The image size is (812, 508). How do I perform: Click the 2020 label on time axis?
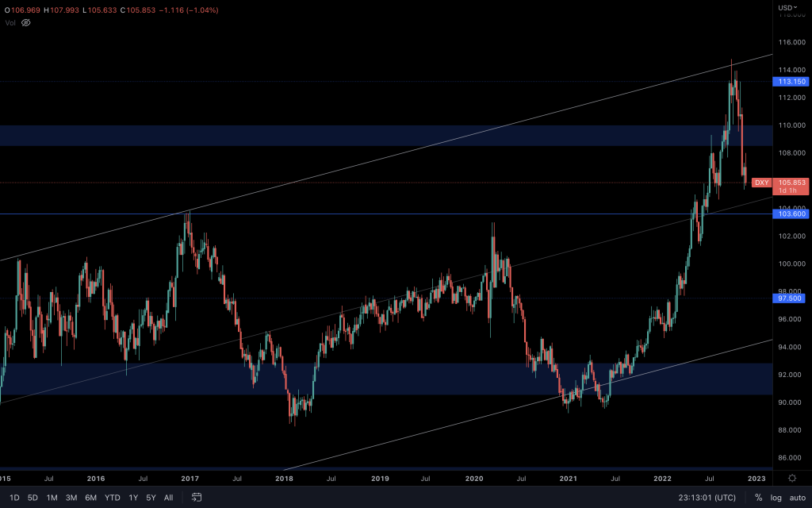coord(474,479)
